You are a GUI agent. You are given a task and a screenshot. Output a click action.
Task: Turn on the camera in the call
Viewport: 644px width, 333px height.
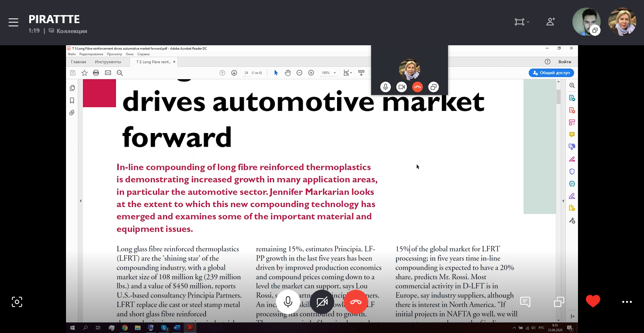pos(322,302)
